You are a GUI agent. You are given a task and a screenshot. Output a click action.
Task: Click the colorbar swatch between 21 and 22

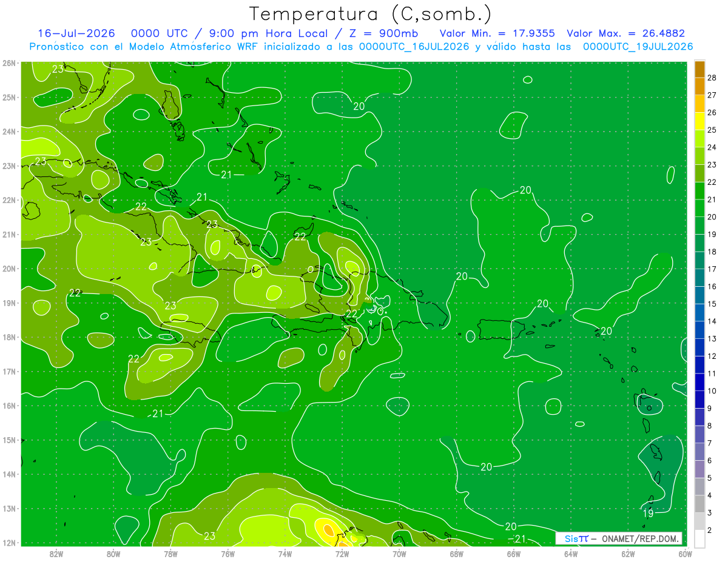(x=699, y=190)
